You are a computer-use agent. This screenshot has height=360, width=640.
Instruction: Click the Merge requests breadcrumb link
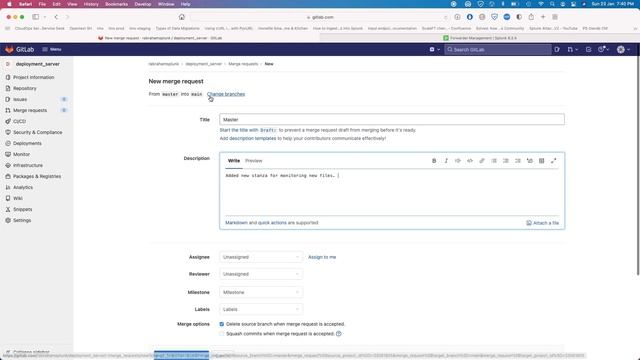[x=243, y=64]
